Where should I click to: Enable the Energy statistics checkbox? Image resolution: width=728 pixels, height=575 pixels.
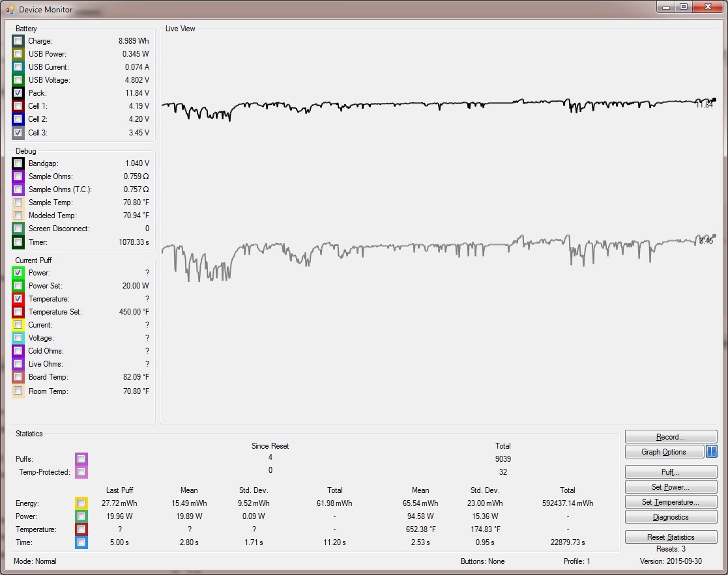tap(81, 503)
